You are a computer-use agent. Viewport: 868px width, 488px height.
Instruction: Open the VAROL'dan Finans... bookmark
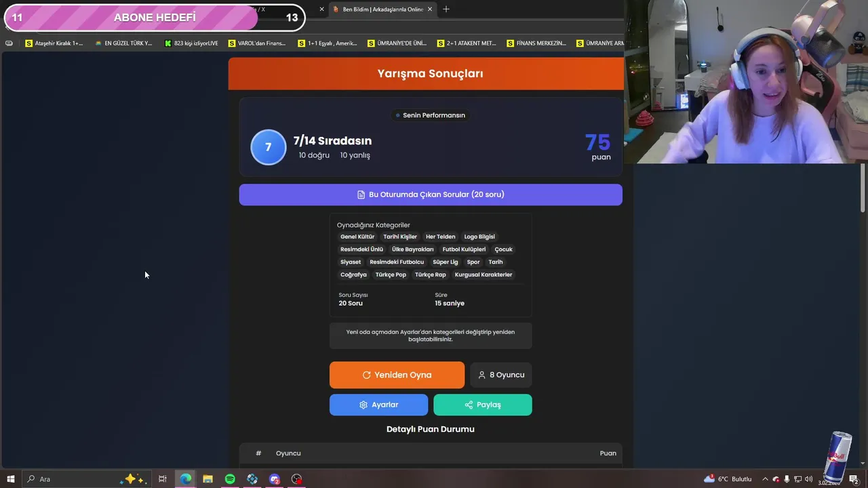coord(257,43)
